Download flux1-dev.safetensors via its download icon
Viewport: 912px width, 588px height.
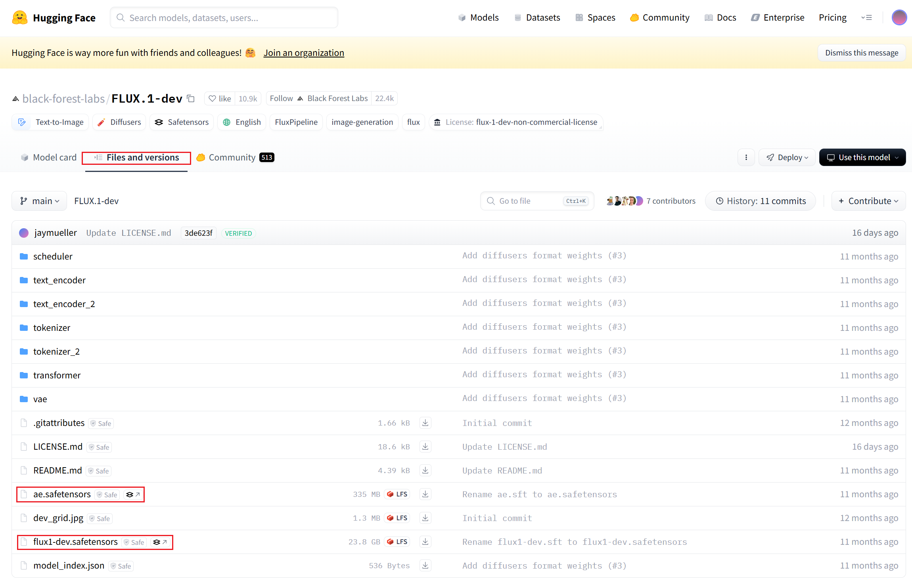click(425, 542)
